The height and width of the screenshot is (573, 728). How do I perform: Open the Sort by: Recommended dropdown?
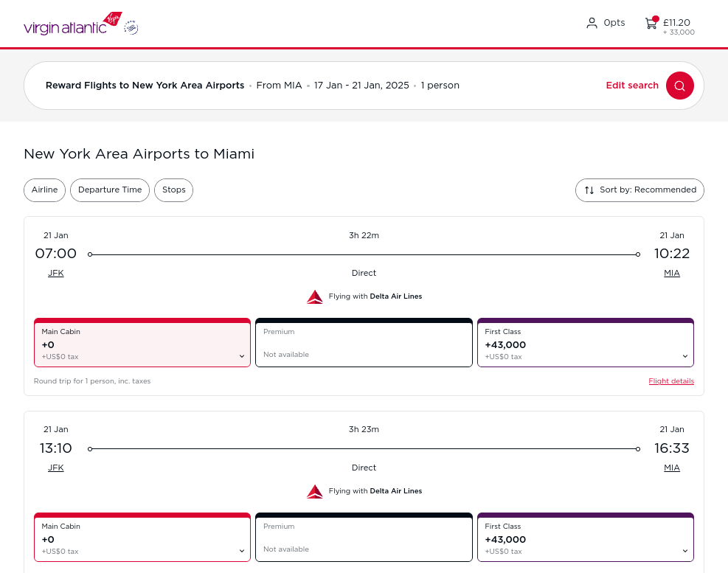639,190
